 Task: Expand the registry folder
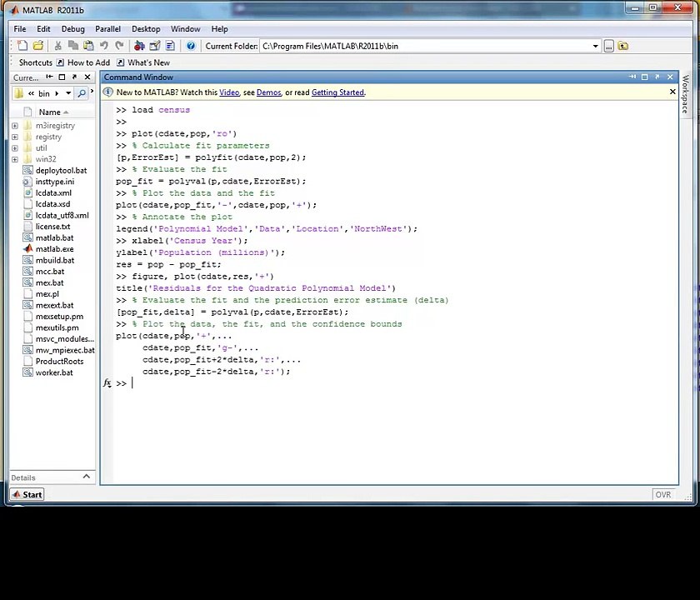pyautogui.click(x=15, y=137)
